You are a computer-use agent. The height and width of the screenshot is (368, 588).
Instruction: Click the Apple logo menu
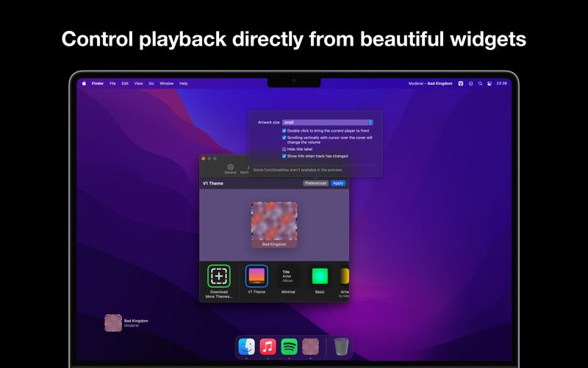84,83
